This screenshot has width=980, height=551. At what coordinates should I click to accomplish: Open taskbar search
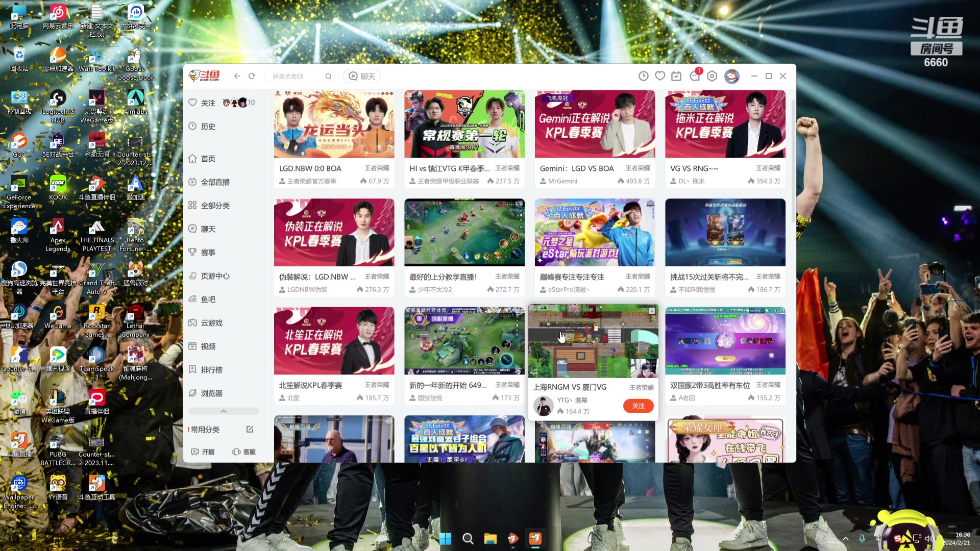click(468, 539)
